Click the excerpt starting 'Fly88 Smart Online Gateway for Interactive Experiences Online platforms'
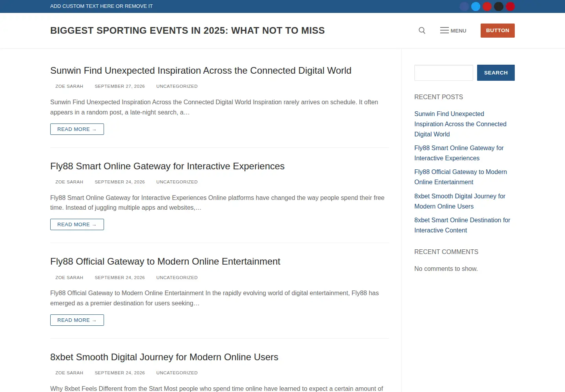Image resolution: width=565 pixels, height=392 pixels. point(217,203)
